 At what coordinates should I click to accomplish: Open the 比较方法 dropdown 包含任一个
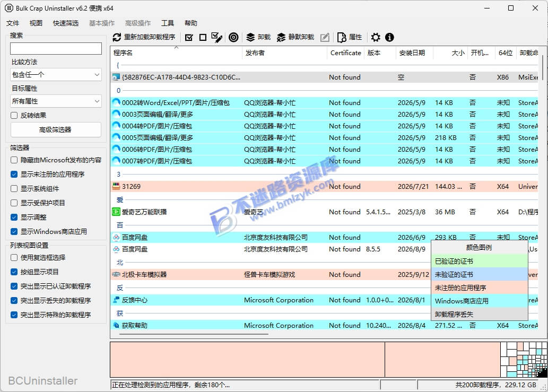56,74
